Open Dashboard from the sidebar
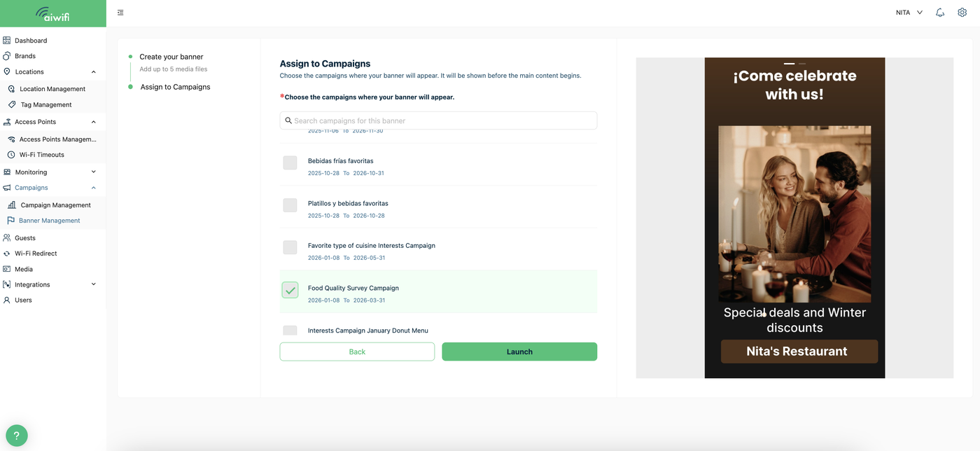The height and width of the screenshot is (451, 980). 31,41
